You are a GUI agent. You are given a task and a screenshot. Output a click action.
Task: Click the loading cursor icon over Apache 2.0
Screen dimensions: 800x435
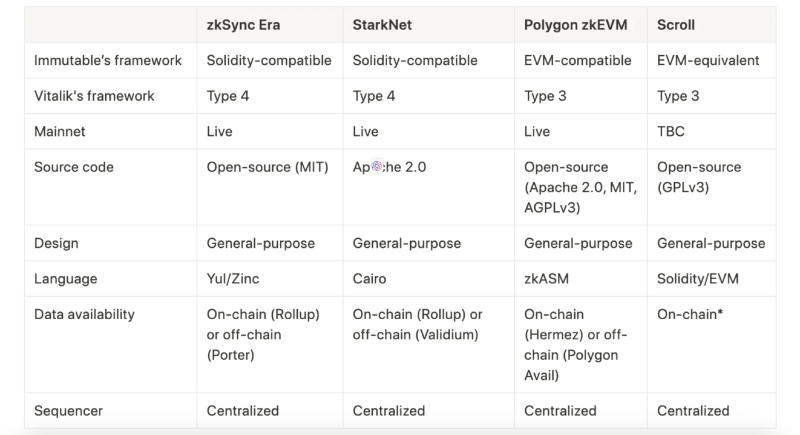377,168
